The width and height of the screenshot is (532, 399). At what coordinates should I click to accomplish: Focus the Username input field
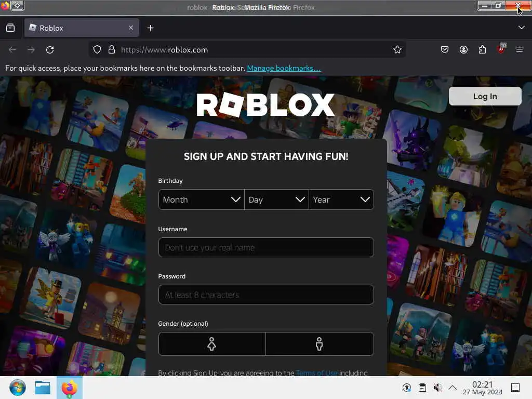pos(266,247)
